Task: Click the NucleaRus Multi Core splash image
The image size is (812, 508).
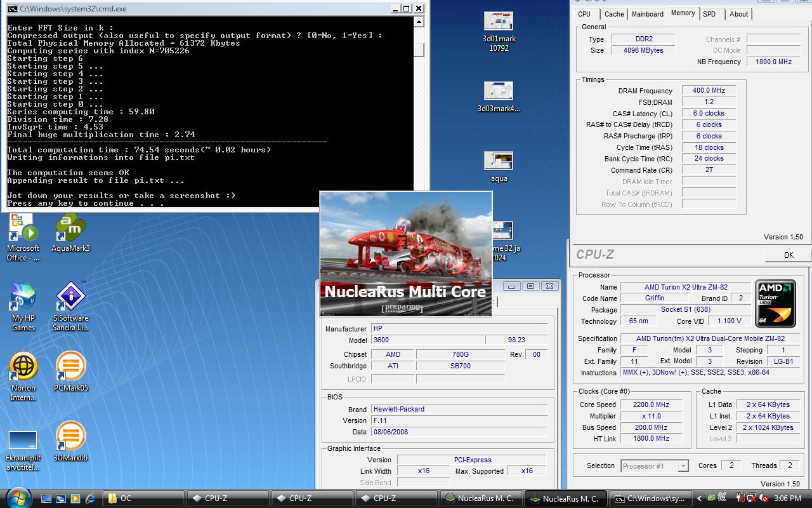Action: click(406, 253)
